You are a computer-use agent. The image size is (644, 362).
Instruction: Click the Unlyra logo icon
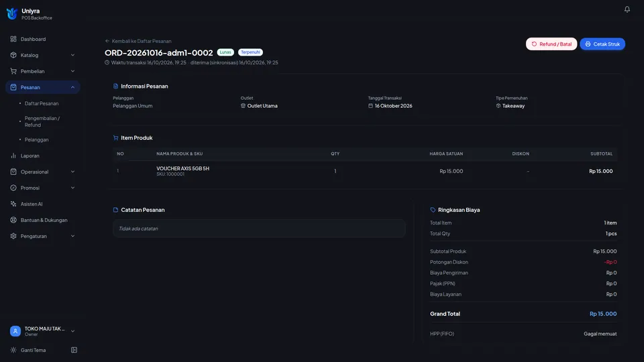coord(12,13)
